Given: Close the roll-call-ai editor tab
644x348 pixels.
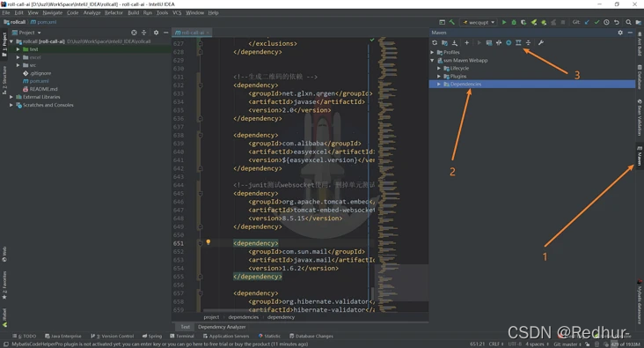Looking at the screenshot, I should click(x=208, y=33).
